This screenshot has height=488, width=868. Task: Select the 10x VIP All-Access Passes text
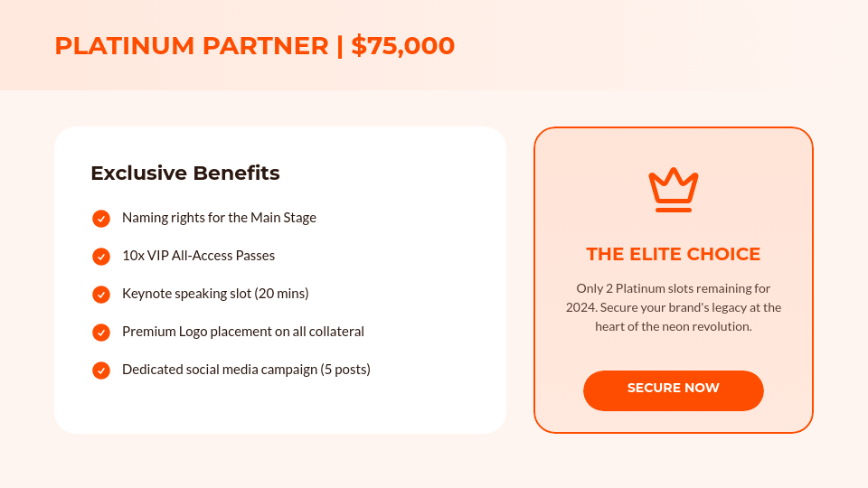pos(198,256)
